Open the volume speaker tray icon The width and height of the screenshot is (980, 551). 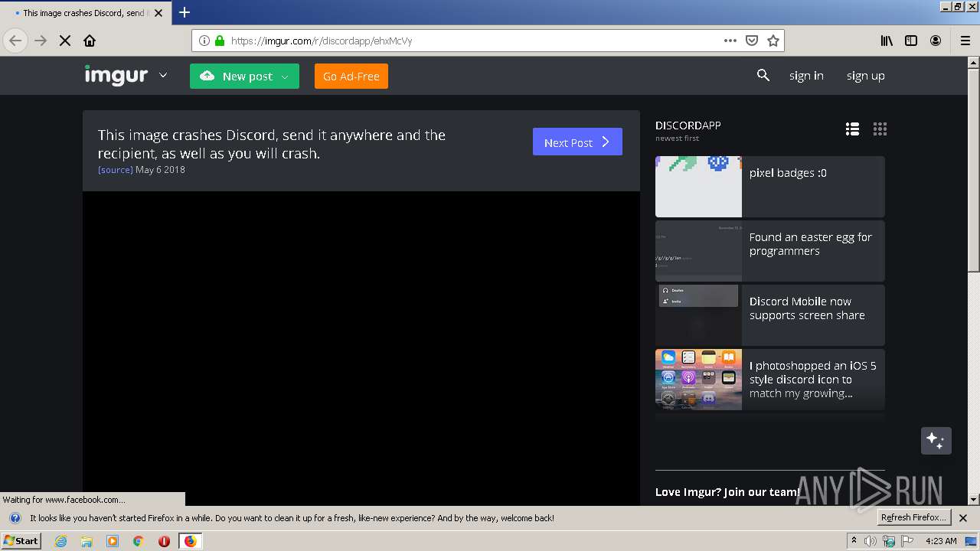(871, 541)
